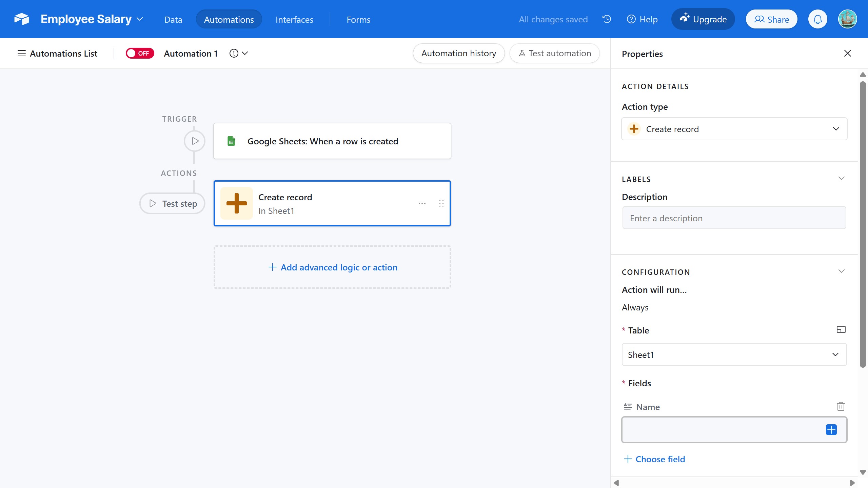Open the Employee Salary base name dropdown
The image size is (868, 488).
click(x=140, y=19)
